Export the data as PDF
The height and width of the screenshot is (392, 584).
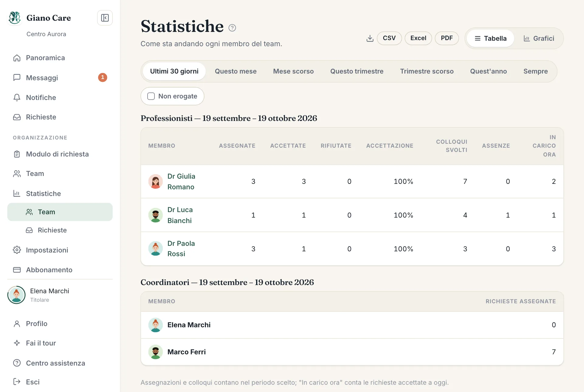click(447, 38)
